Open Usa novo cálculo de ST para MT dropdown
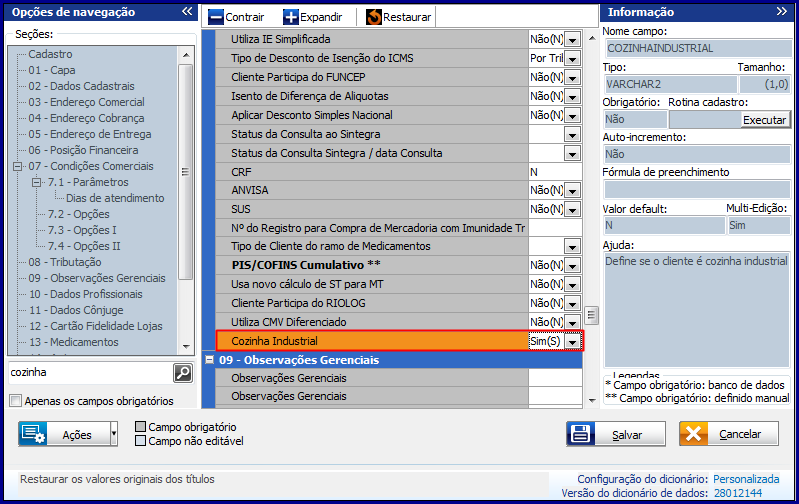This screenshot has width=799, height=504. pyautogui.click(x=573, y=284)
